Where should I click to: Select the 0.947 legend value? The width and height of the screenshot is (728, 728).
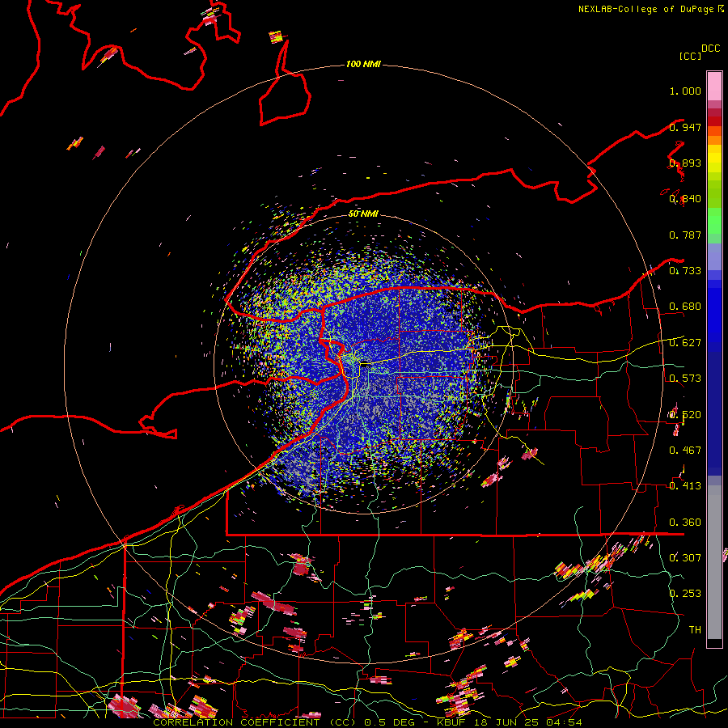point(685,127)
